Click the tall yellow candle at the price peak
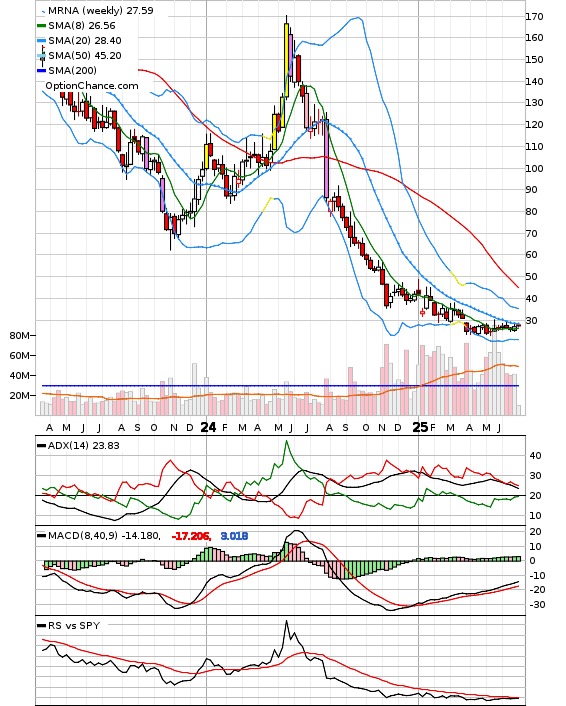This screenshot has height=706, width=566. point(286,60)
